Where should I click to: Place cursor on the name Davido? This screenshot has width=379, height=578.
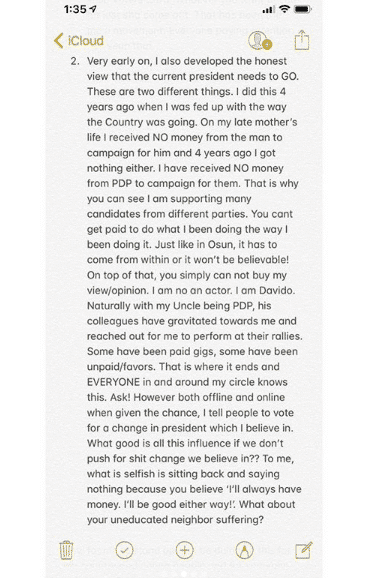pyautogui.click(x=277, y=290)
